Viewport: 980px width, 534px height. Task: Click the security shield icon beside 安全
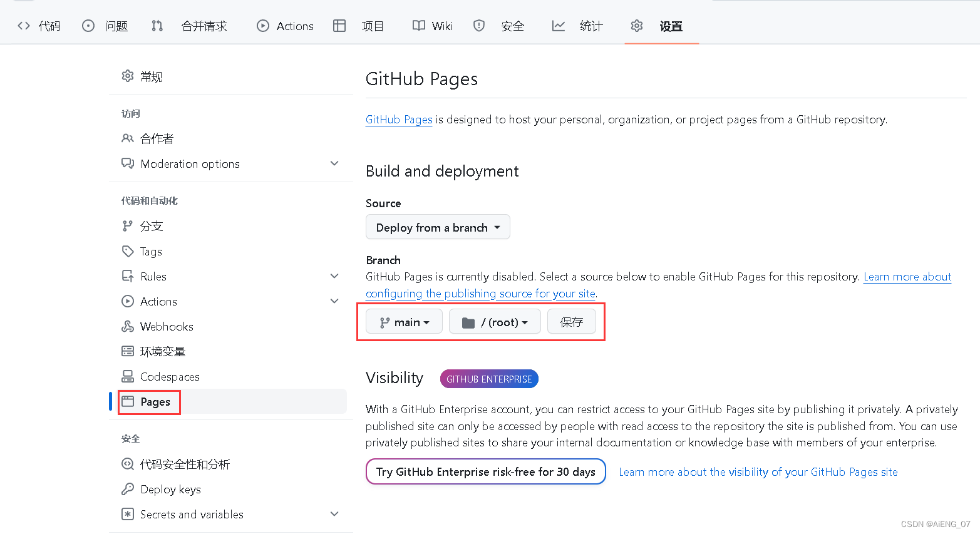pyautogui.click(x=479, y=26)
